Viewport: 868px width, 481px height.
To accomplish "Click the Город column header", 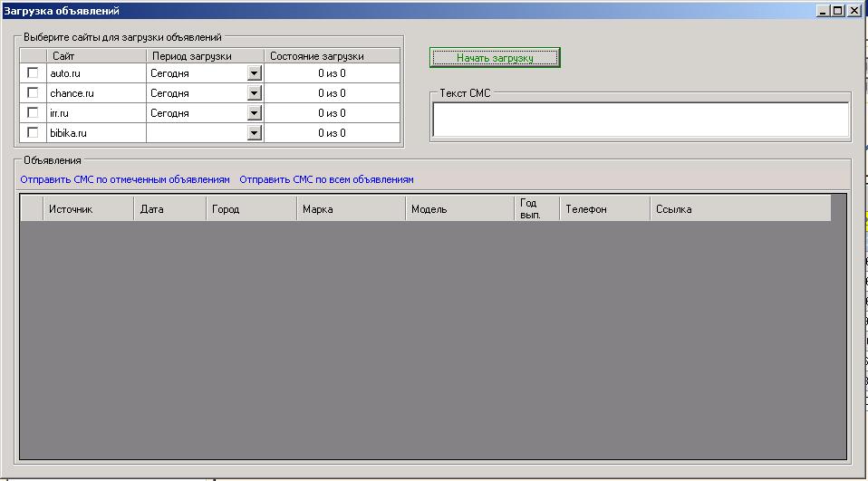I will tap(251, 209).
